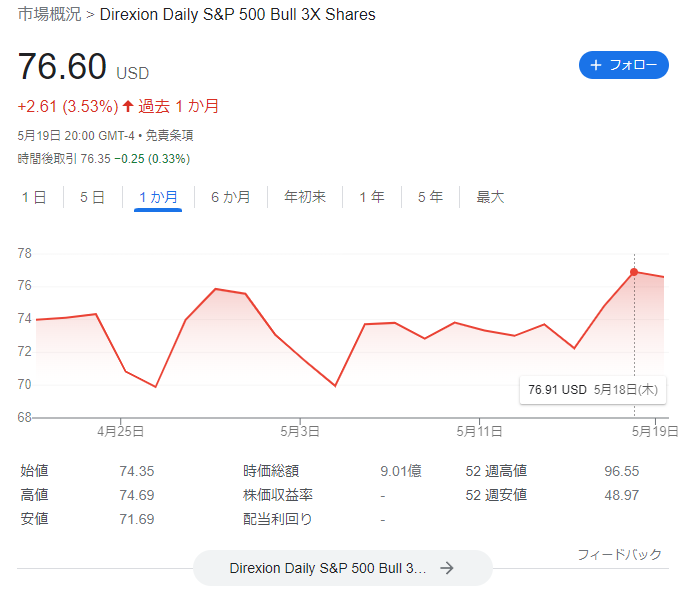Click the 時価総額 value 9.01億

[401, 471]
